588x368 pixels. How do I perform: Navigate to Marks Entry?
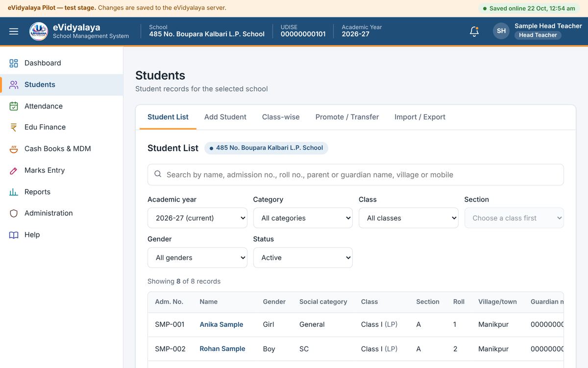click(61, 170)
